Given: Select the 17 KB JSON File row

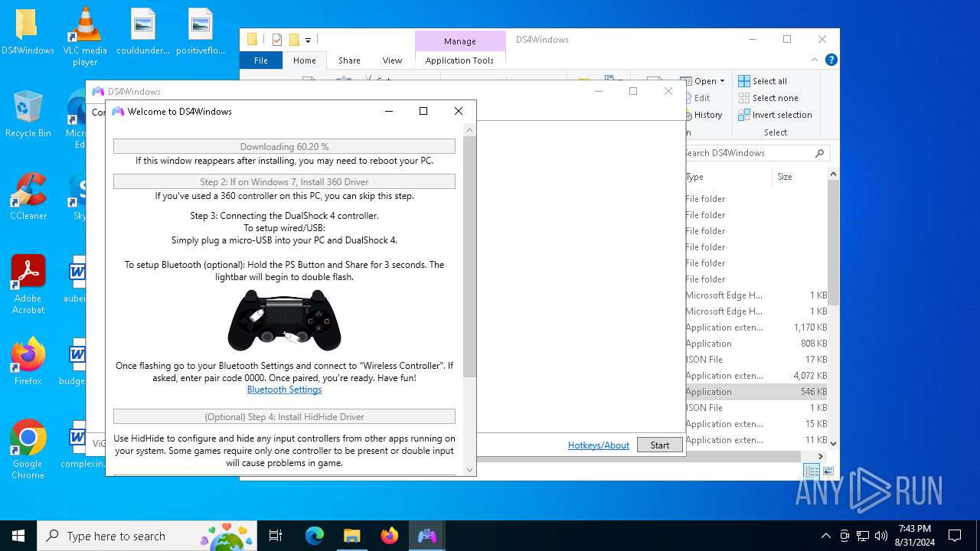Looking at the screenshot, I should 756,360.
